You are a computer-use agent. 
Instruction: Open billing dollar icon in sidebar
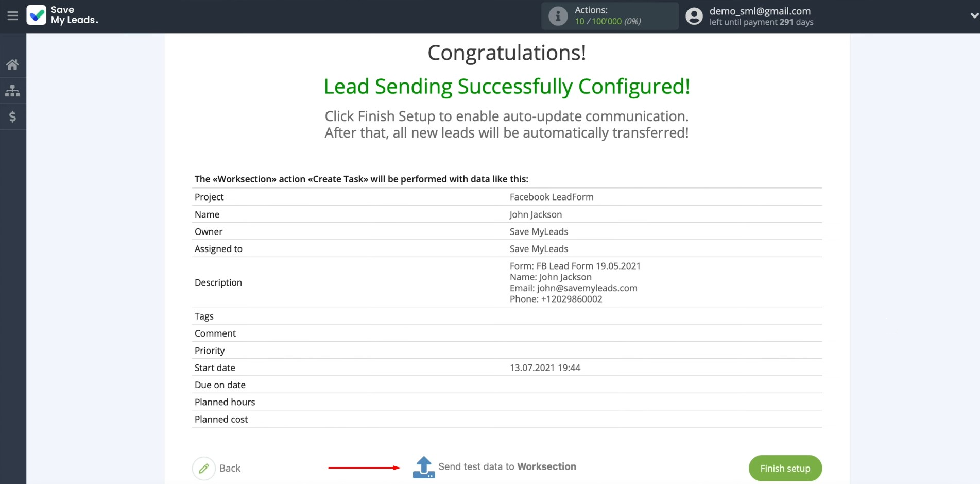tap(12, 116)
